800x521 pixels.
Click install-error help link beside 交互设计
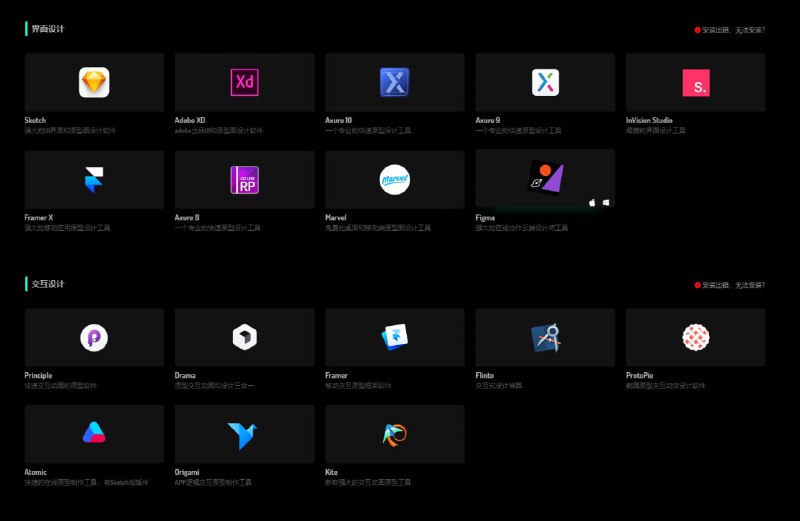pyautogui.click(x=733, y=285)
